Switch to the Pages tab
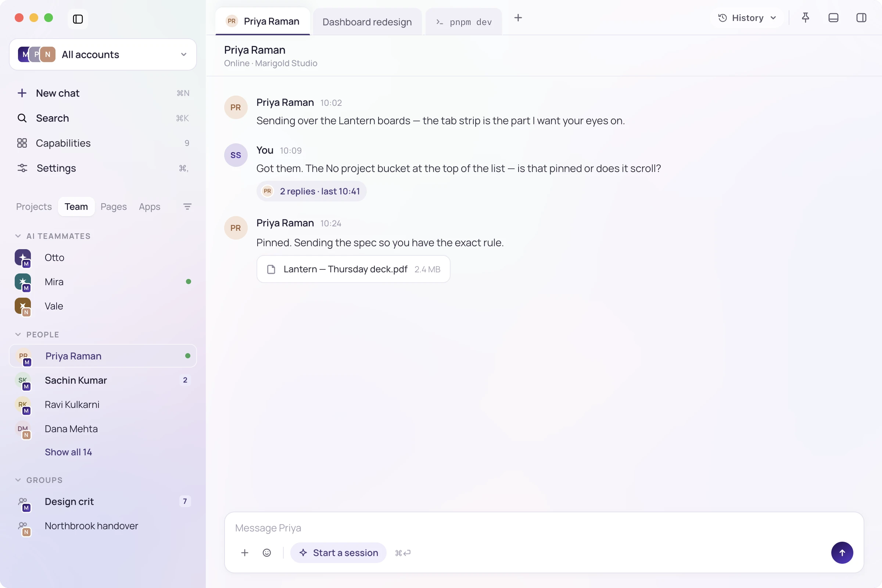The image size is (882, 588). [114, 207]
